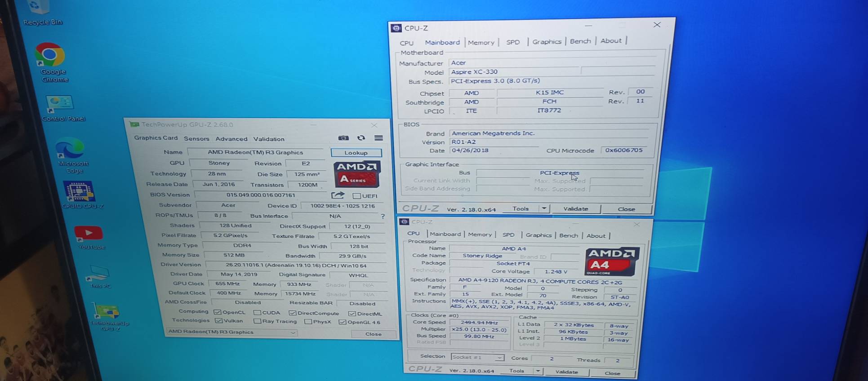Click the BIOS version share/export icon
Screen dimensions: 868x381
[x=338, y=195]
